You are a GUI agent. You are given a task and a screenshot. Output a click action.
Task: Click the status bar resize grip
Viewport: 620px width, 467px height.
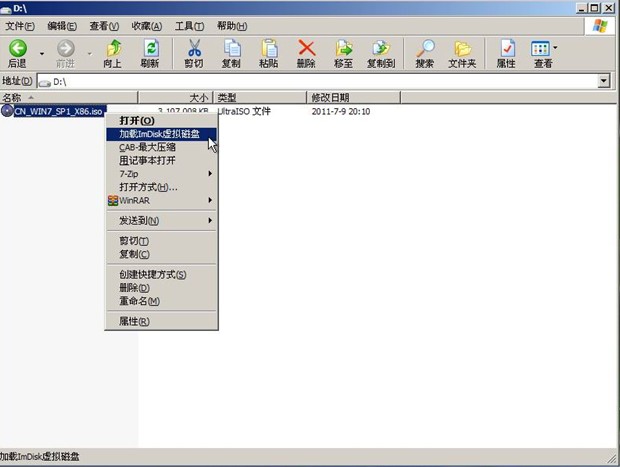[612, 459]
